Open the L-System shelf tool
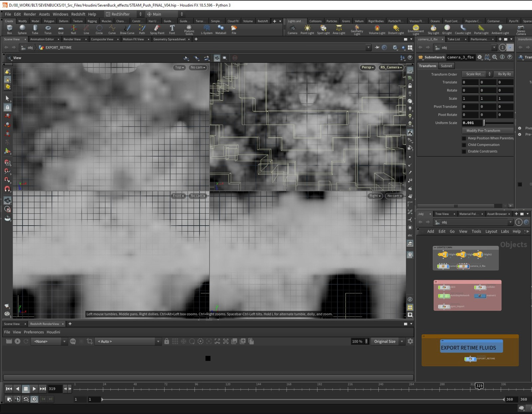The height and width of the screenshot is (414, 532). click(x=206, y=30)
